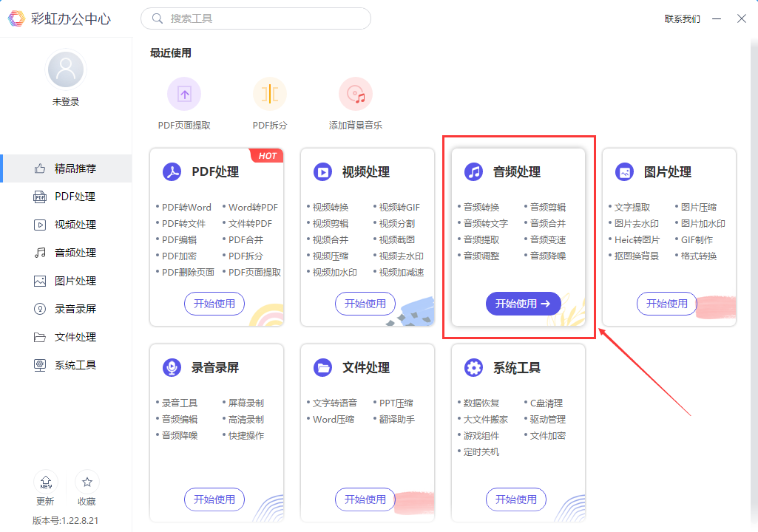Click 开始使用 in the PDF处理 card
Viewport: 758px width, 532px height.
(x=214, y=303)
